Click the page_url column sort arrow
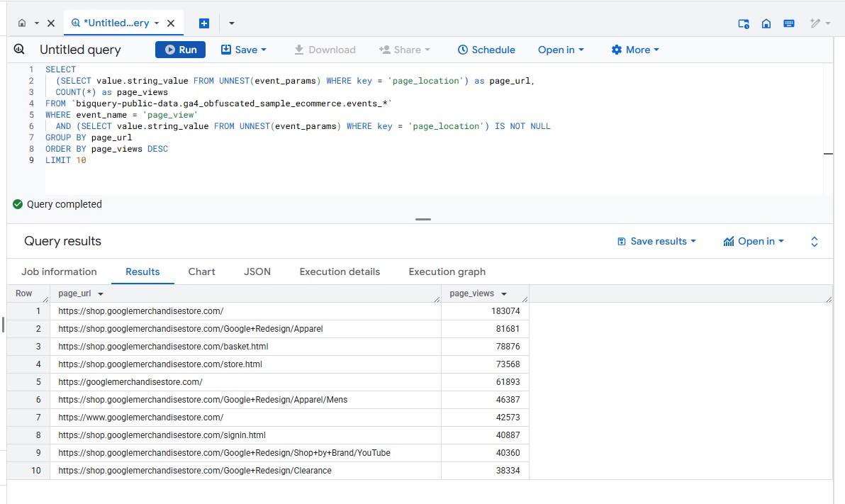The height and width of the screenshot is (504, 845). point(101,294)
